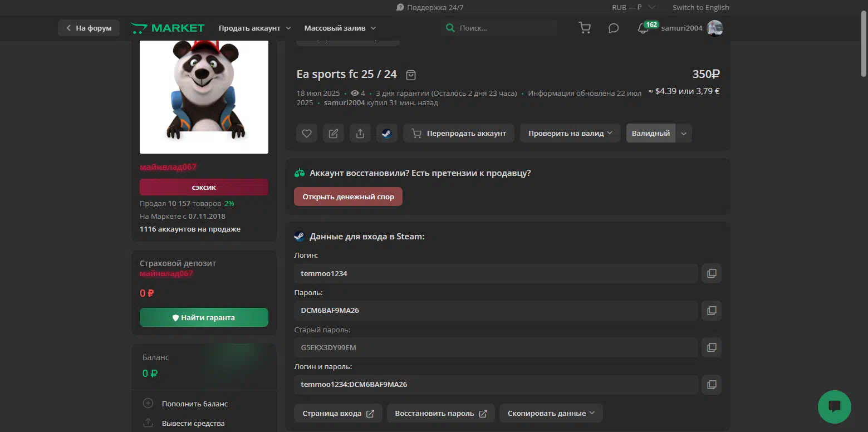Select the login field temmoo1234

496,273
